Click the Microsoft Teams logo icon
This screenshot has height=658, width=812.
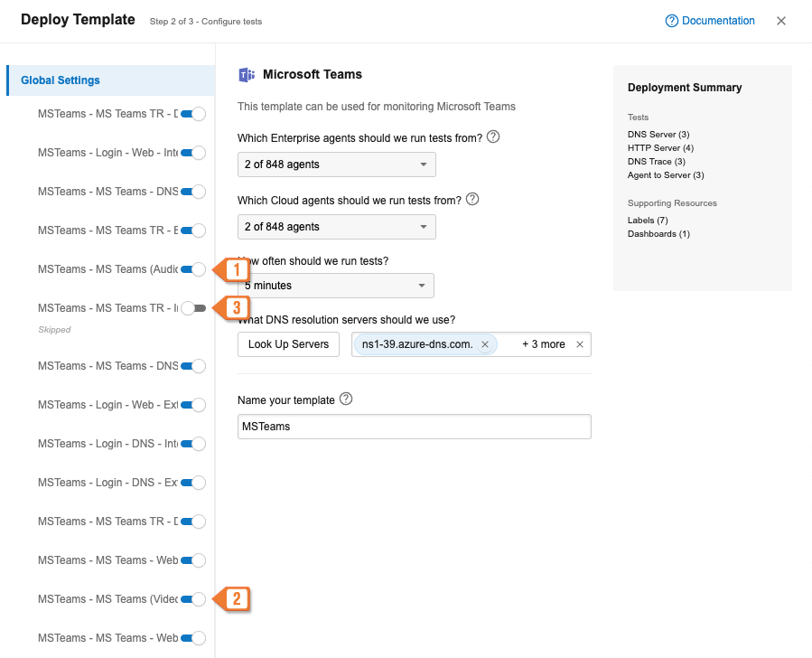246,75
